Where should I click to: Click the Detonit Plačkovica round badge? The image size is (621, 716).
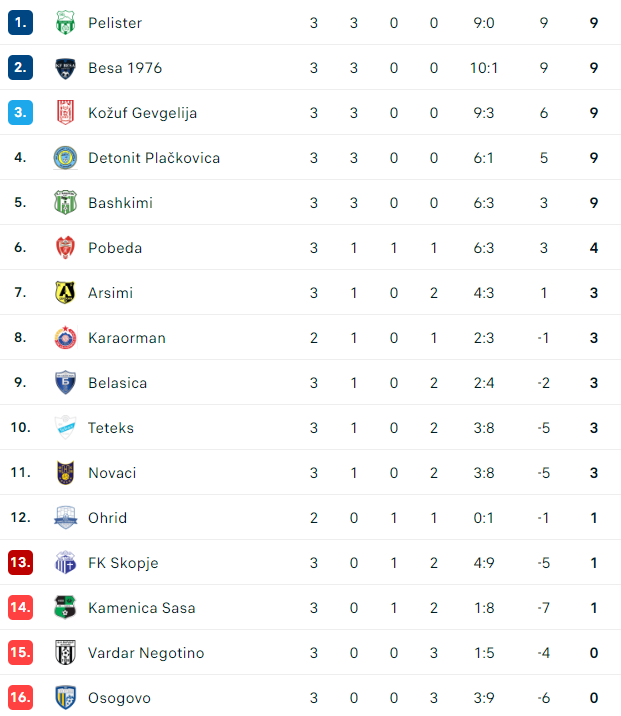tap(65, 158)
